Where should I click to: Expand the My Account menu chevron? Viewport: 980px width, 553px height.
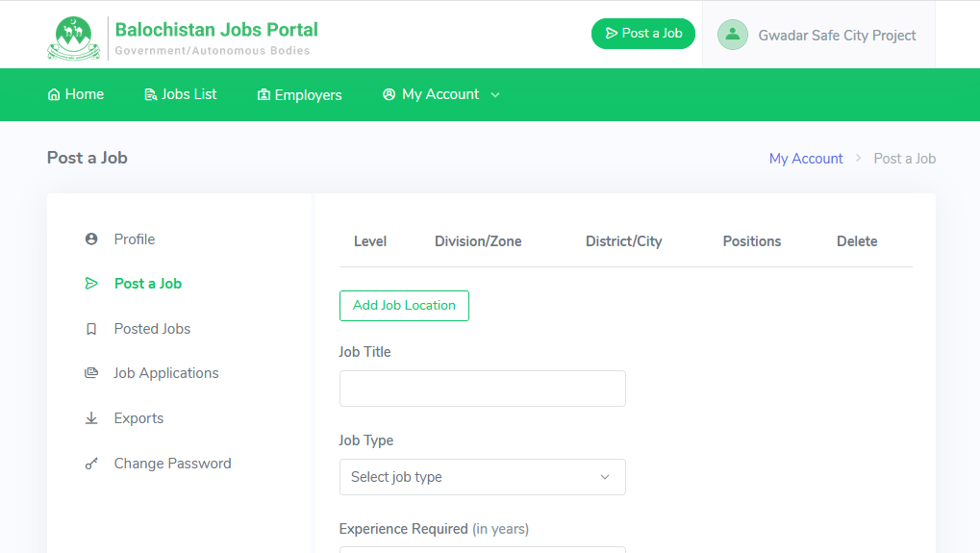[x=495, y=94]
